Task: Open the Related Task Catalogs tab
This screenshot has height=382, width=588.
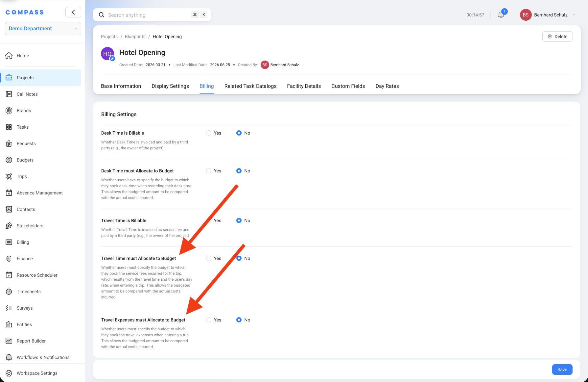Action: [250, 86]
